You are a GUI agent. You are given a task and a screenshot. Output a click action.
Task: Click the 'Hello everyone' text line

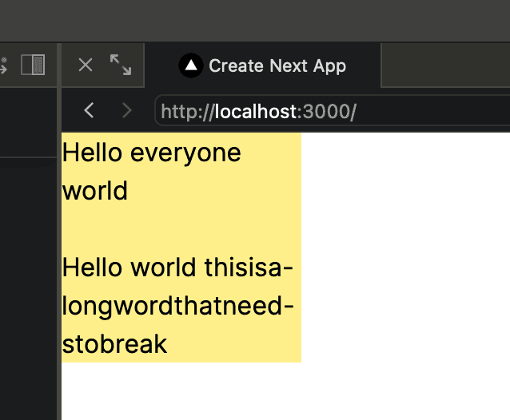pyautogui.click(x=152, y=153)
